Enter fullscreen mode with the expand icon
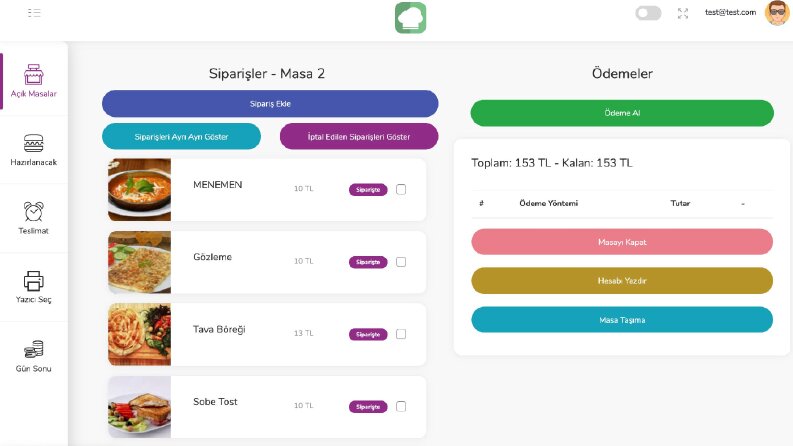This screenshot has width=793, height=446. point(683,13)
